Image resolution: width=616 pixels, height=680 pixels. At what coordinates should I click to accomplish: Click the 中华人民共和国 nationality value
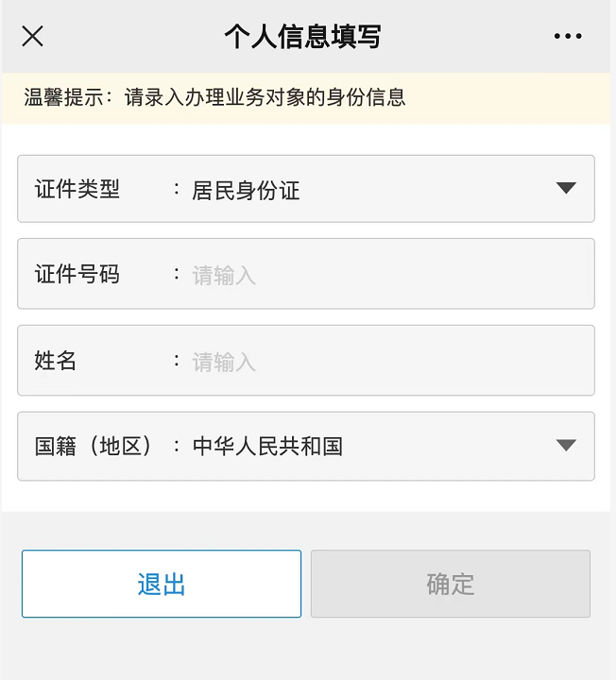coord(267,447)
